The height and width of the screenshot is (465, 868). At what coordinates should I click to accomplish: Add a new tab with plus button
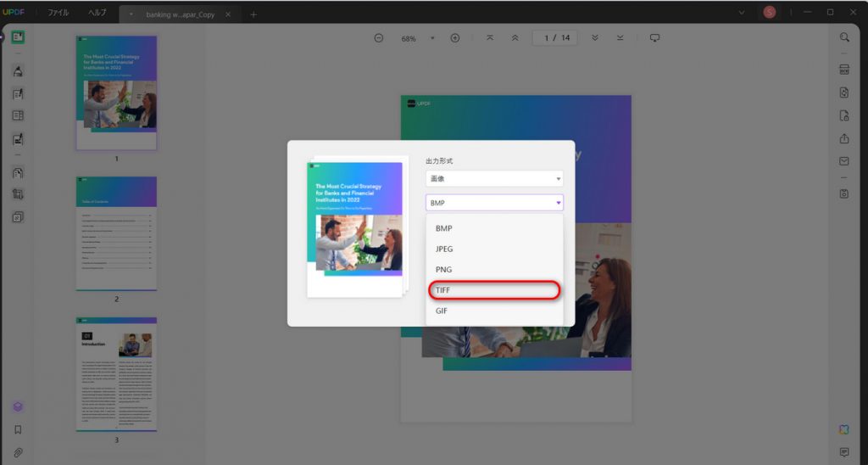coord(253,14)
